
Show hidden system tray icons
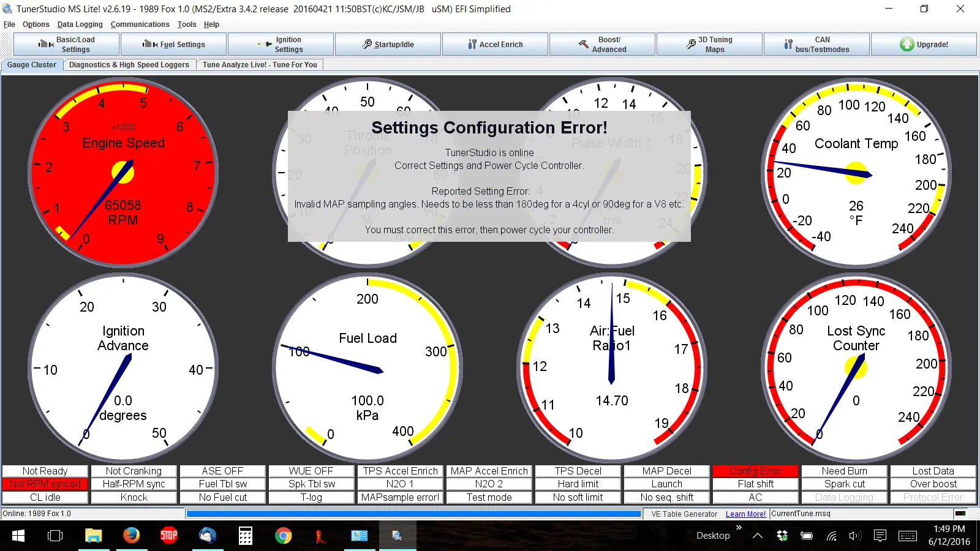[x=758, y=536]
